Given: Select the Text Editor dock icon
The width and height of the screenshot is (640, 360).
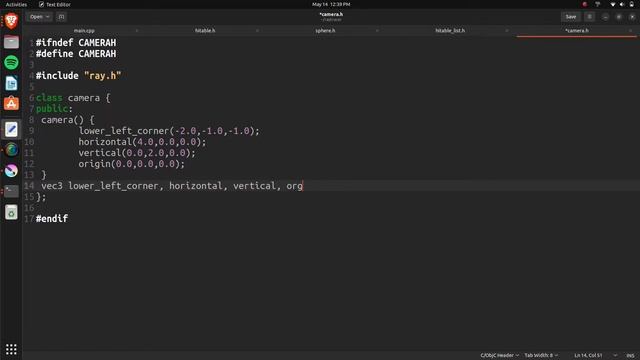Looking at the screenshot, I should point(11,129).
